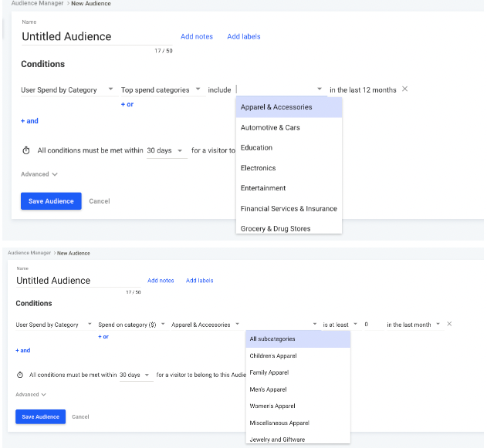Click timer icon in lower audience panel
The height and width of the screenshot is (448, 487).
(20, 375)
